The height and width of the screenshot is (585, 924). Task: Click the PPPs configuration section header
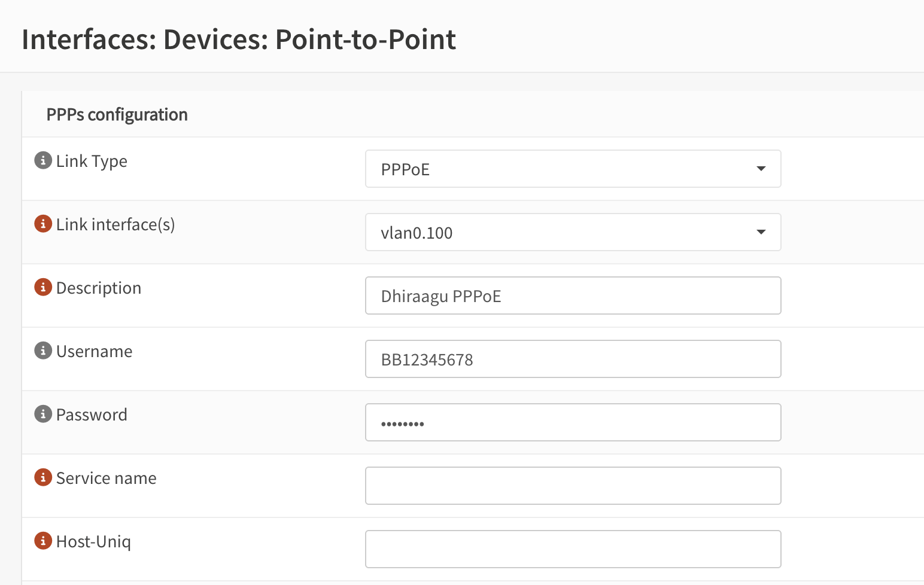[117, 114]
